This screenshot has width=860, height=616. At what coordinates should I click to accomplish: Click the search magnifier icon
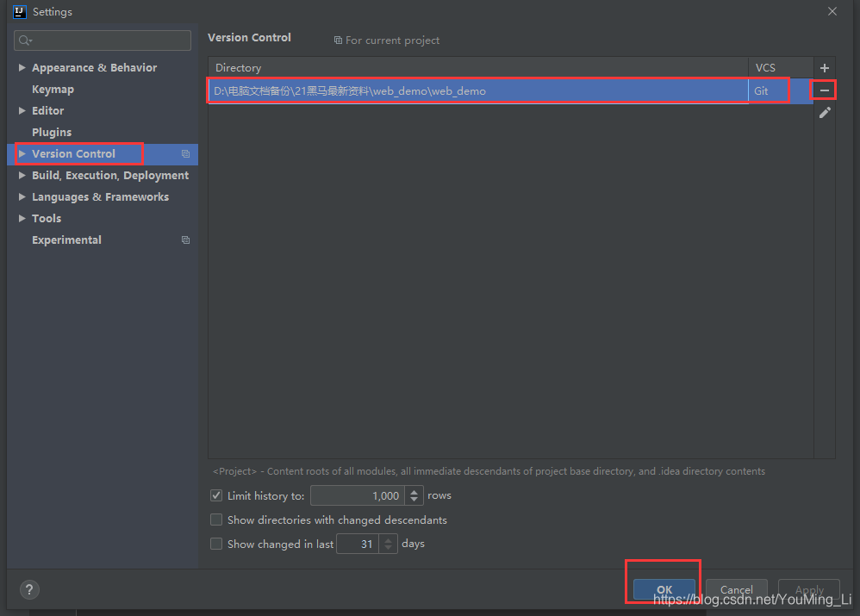(25, 40)
